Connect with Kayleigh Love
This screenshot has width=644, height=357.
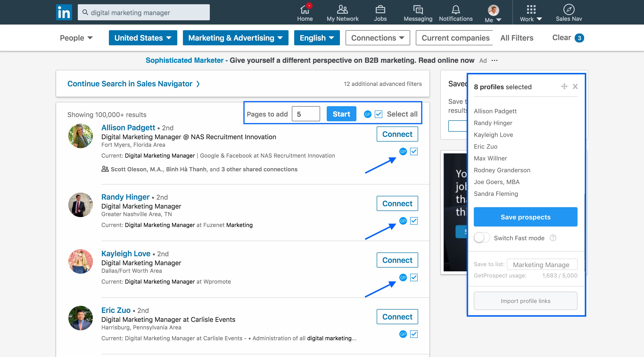point(397,260)
